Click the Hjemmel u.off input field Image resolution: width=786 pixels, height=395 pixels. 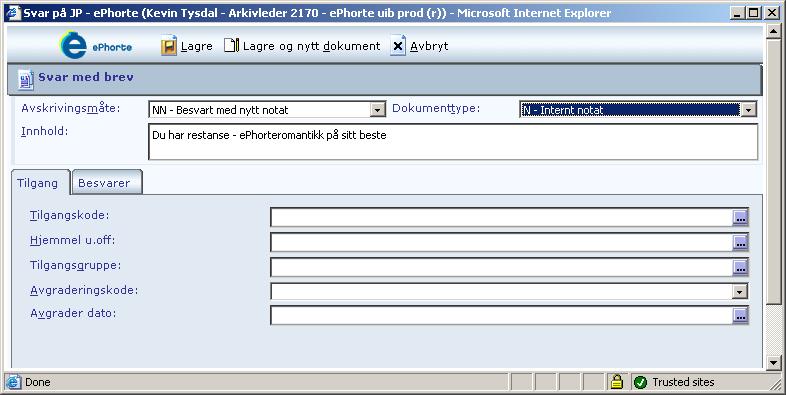tap(502, 243)
